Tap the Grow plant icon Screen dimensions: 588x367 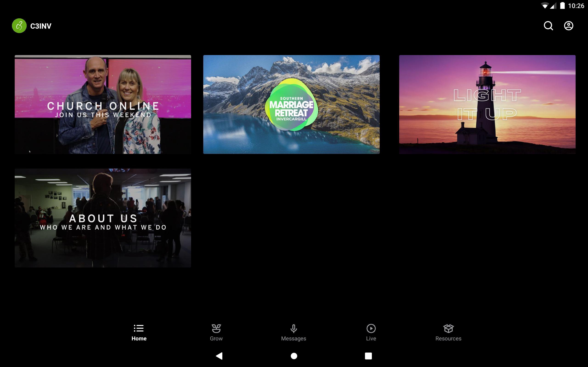[216, 328]
